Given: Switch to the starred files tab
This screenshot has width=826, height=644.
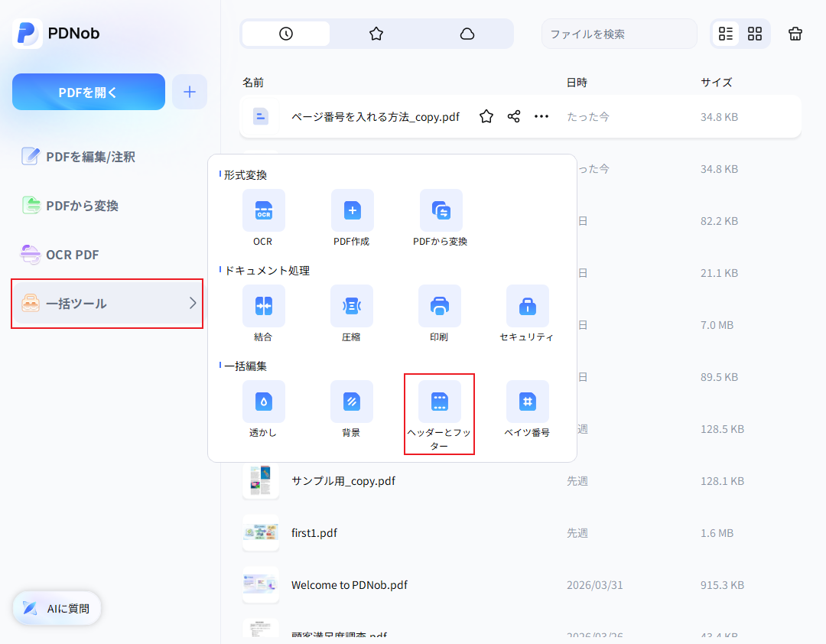Looking at the screenshot, I should click(376, 34).
